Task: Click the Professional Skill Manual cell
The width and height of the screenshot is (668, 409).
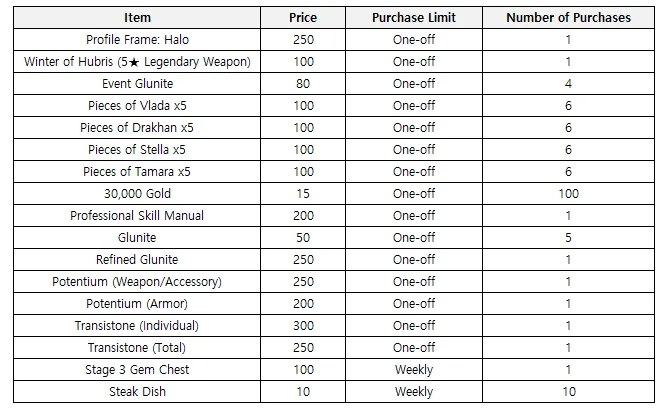Action: tap(137, 216)
